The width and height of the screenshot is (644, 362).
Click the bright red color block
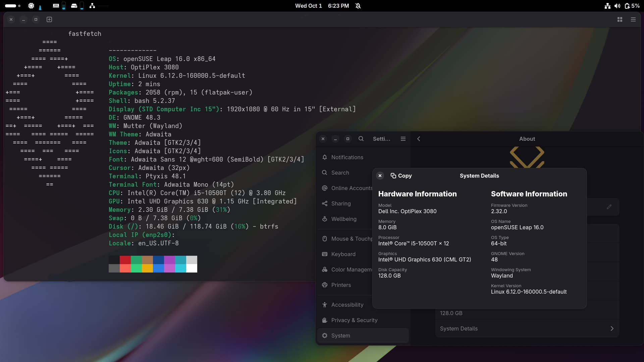pyautogui.click(x=125, y=268)
